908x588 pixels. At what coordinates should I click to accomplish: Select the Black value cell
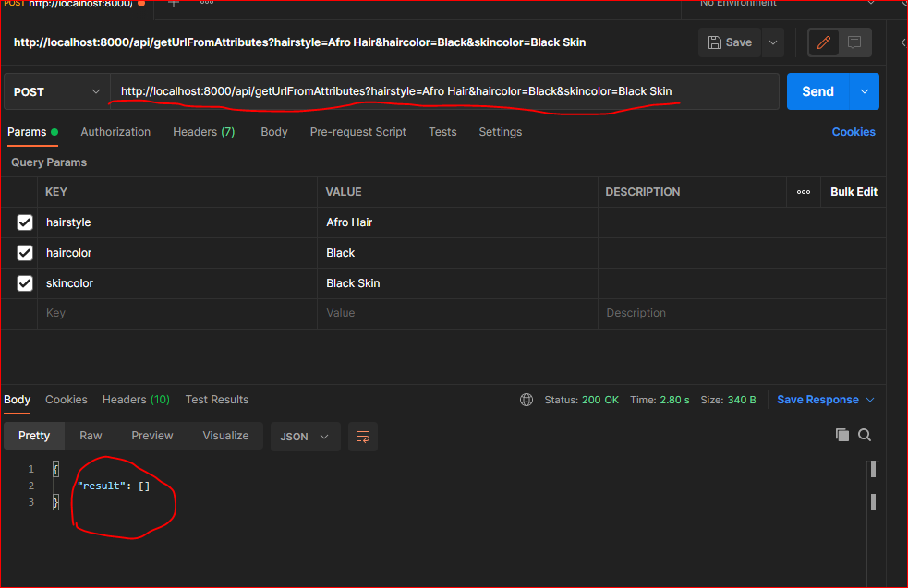(457, 253)
